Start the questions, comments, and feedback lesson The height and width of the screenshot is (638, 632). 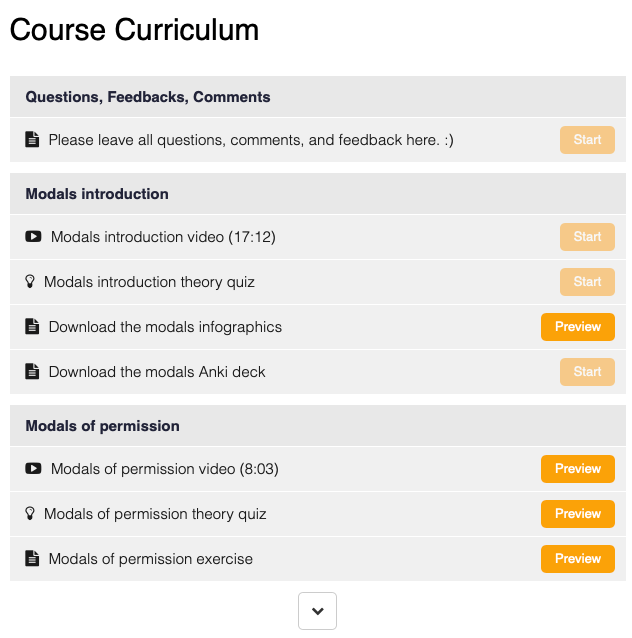pyautogui.click(x=587, y=140)
